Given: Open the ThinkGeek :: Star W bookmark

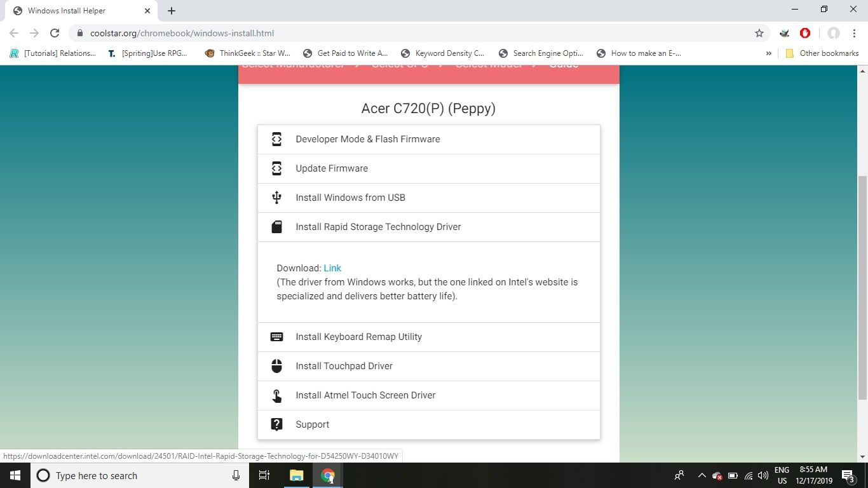Looking at the screenshot, I should pyautogui.click(x=248, y=53).
